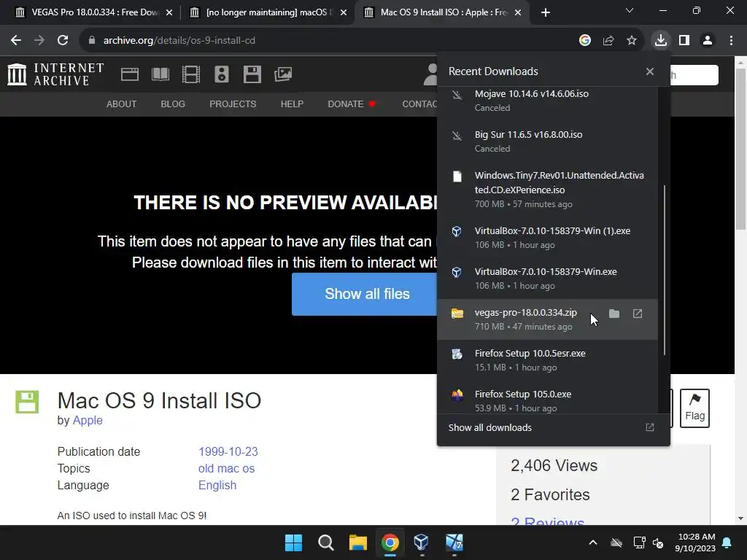Open HELP navigation item
The width and height of the screenshot is (747, 560).
292,104
